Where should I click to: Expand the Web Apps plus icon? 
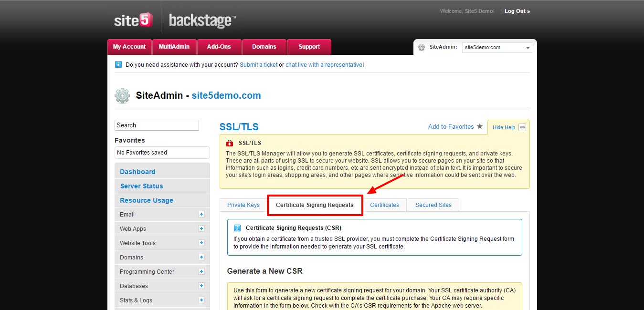click(x=201, y=228)
